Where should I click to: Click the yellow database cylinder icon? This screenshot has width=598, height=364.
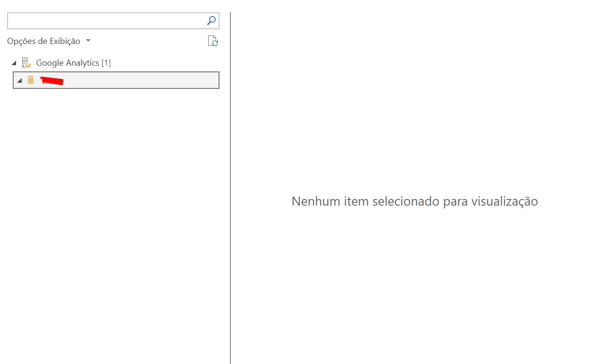click(31, 80)
